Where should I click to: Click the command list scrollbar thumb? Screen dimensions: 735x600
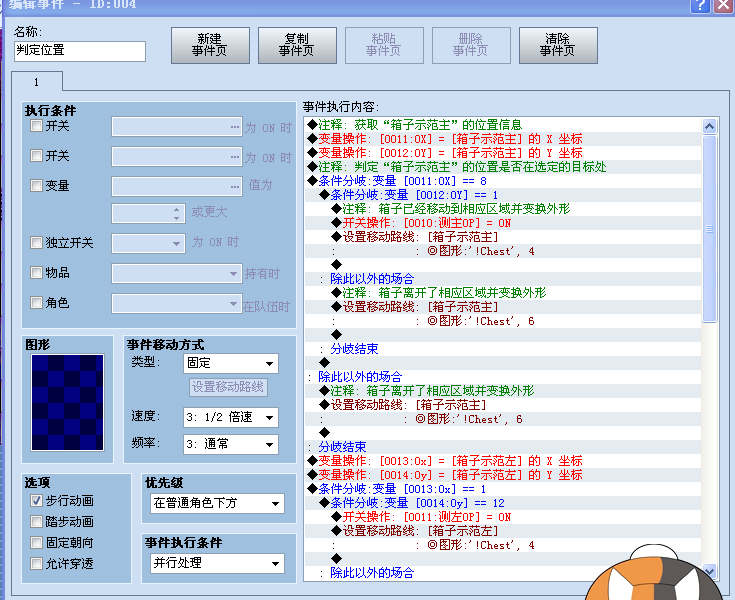coord(710,229)
